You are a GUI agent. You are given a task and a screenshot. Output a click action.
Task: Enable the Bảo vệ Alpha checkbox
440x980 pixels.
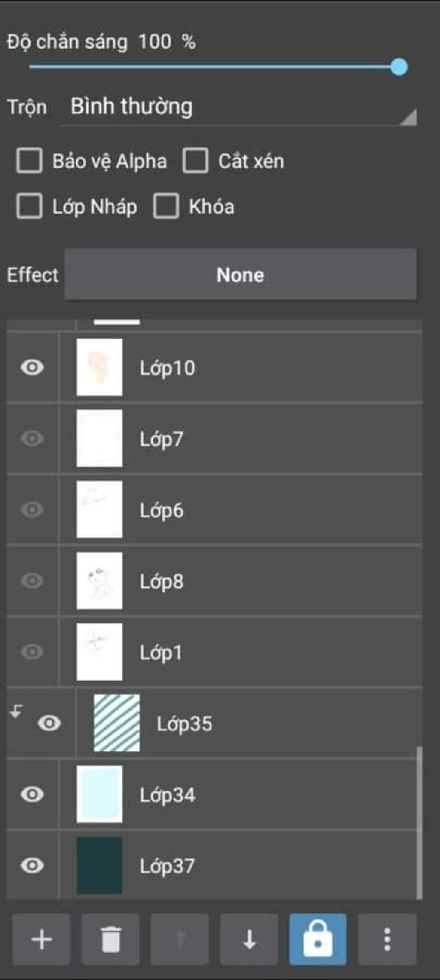coord(29,161)
